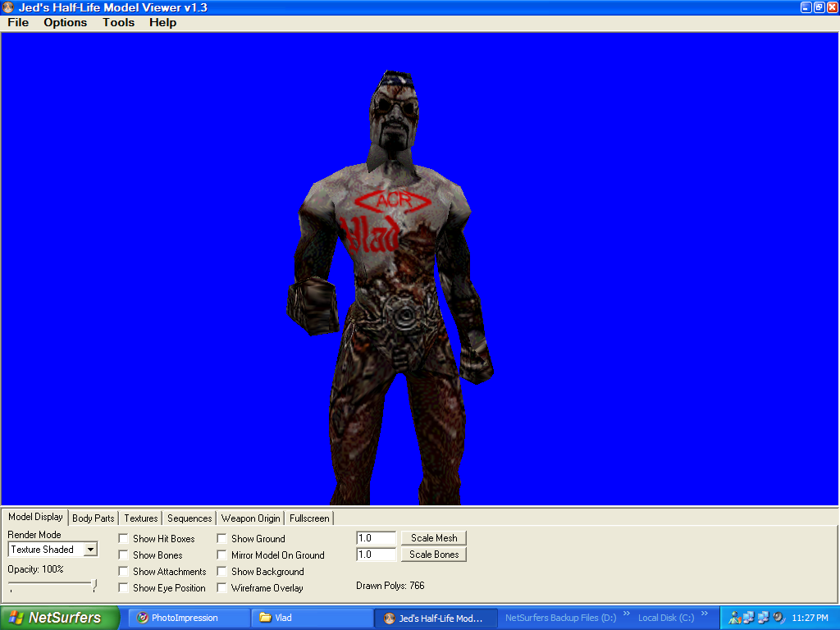This screenshot has width=840, height=630.
Task: Expand chevron after Local Disk (C:)
Action: pos(705,614)
